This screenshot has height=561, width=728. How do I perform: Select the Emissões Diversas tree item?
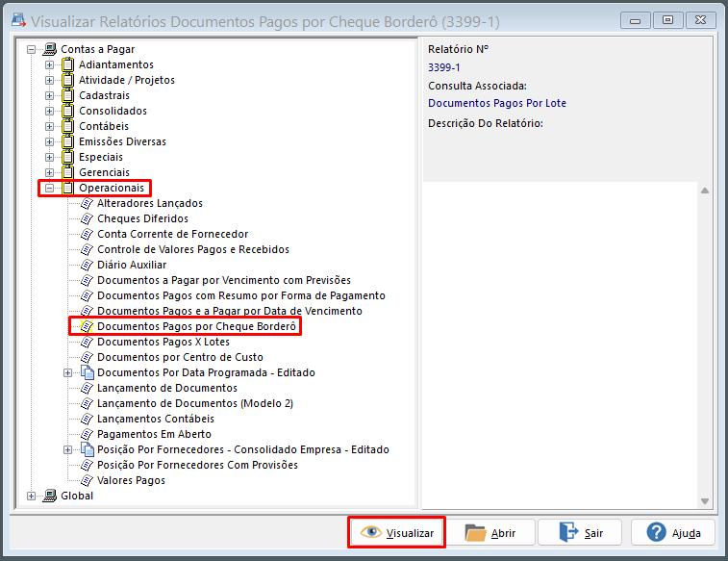tap(122, 141)
